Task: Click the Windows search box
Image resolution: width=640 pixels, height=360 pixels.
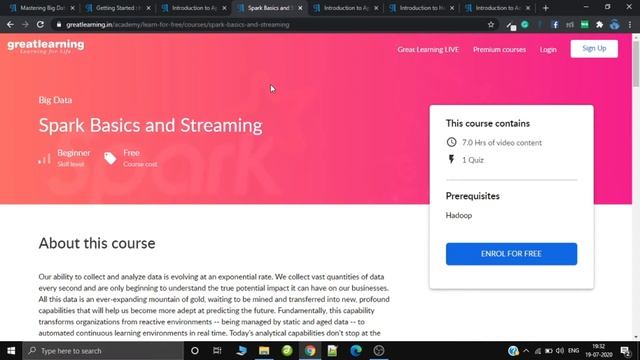Action: (103, 351)
